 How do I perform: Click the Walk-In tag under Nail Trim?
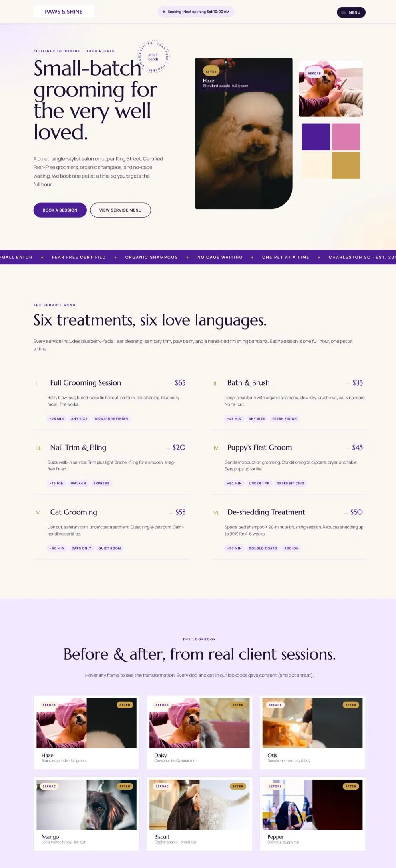[x=78, y=483]
